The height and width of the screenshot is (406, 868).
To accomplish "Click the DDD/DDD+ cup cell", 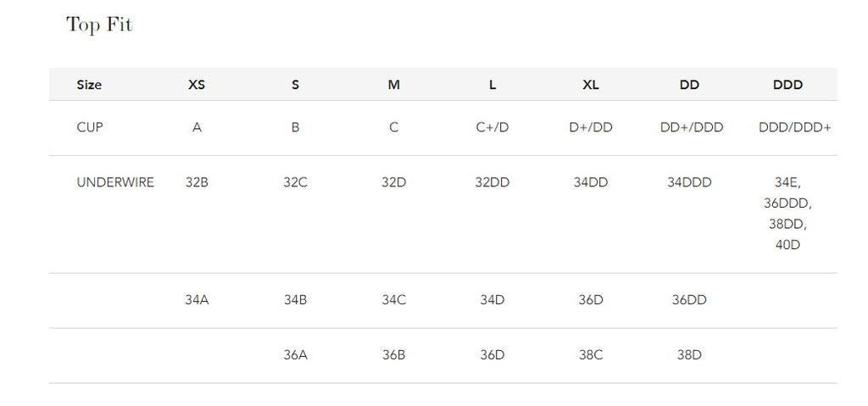I will 794,128.
